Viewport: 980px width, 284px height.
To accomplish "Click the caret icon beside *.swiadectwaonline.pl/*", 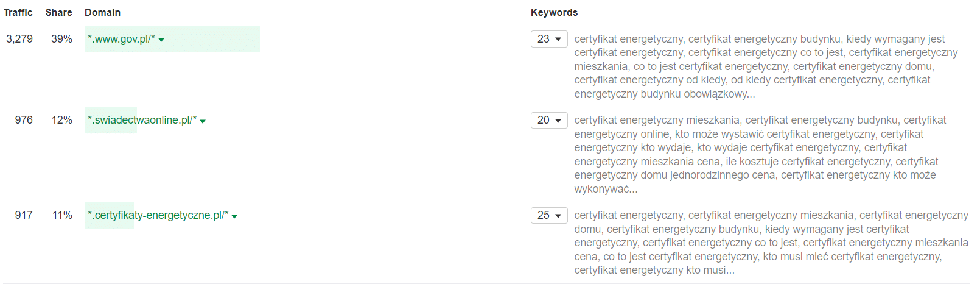I will [x=203, y=121].
